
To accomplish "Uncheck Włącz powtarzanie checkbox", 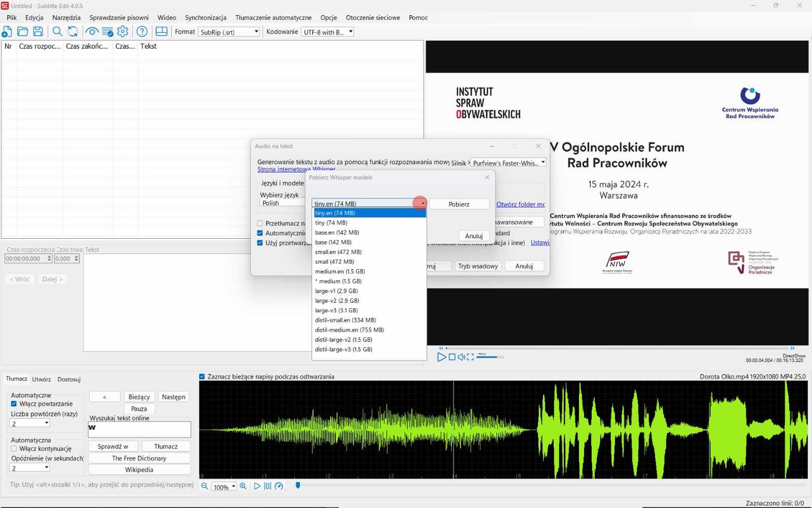I will click(x=14, y=404).
